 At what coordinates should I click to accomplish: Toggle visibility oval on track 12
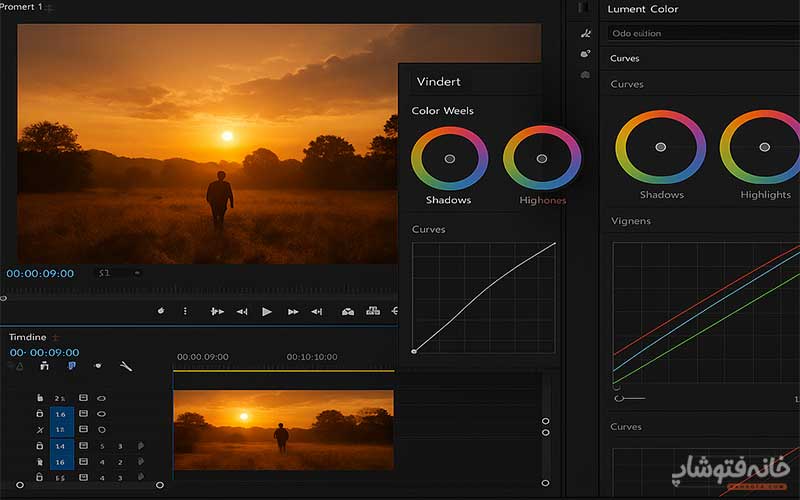[102, 430]
